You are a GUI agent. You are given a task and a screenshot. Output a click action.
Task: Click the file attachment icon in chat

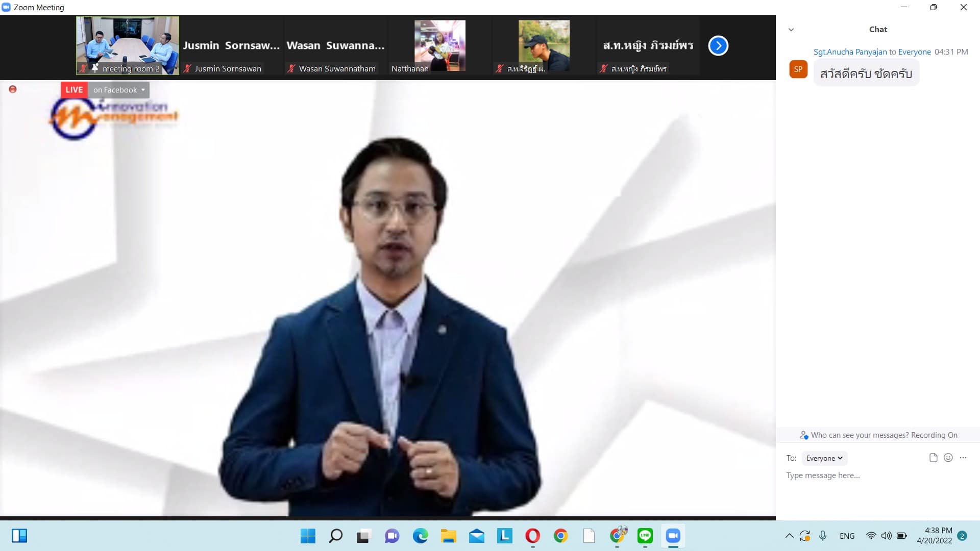click(x=933, y=458)
